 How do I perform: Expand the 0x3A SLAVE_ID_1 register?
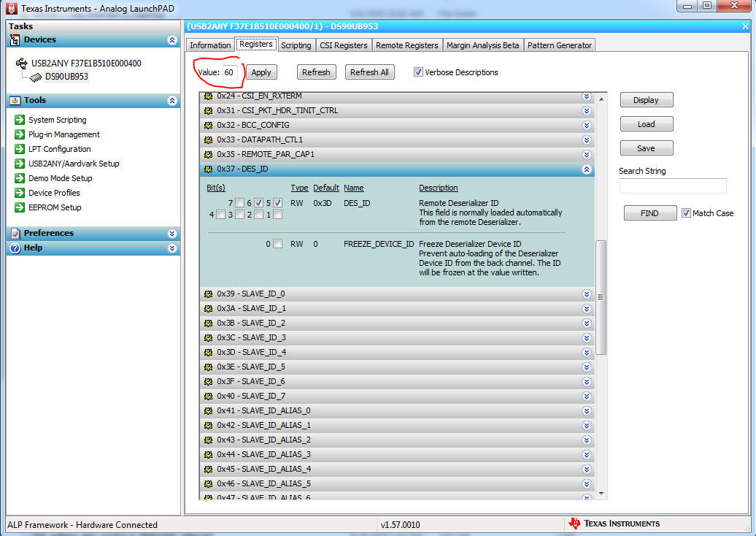click(587, 309)
